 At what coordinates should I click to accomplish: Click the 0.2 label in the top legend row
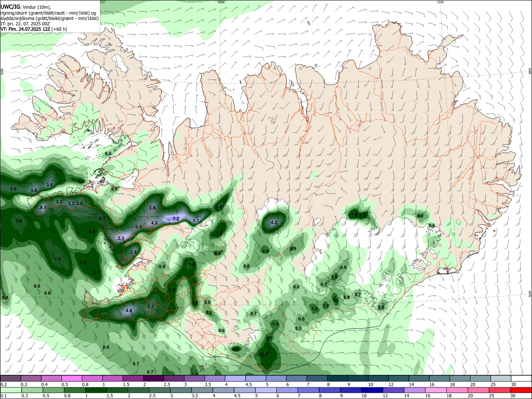point(4,384)
